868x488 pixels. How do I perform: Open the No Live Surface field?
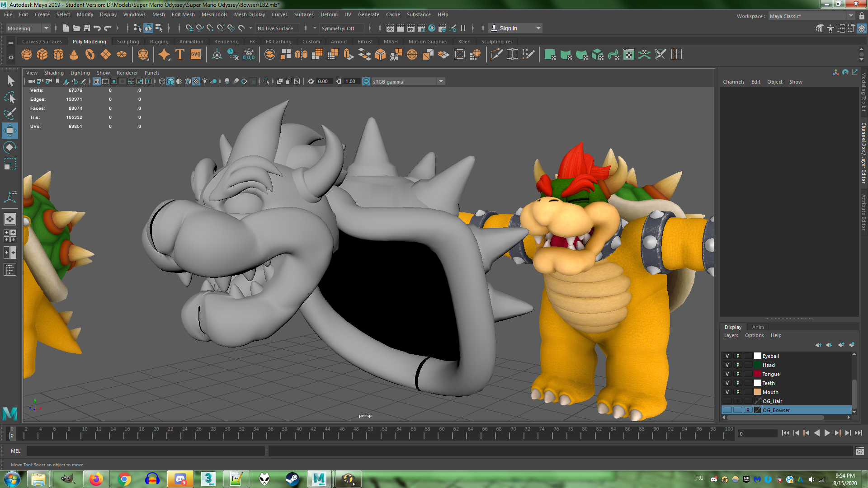[x=277, y=28]
